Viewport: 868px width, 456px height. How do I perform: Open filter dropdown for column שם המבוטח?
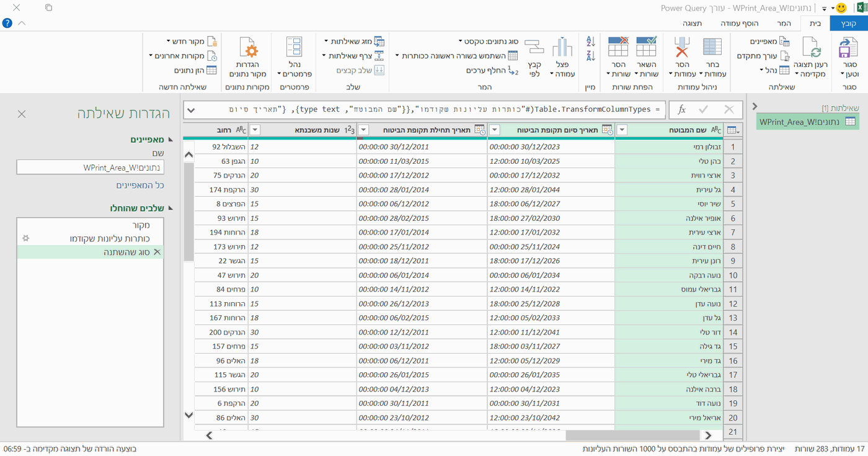tap(622, 130)
